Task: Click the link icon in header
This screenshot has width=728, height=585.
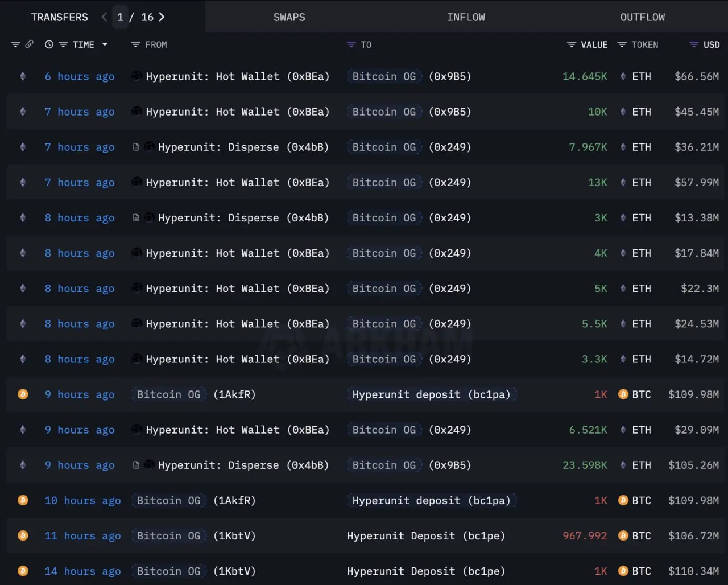Action: pos(29,44)
